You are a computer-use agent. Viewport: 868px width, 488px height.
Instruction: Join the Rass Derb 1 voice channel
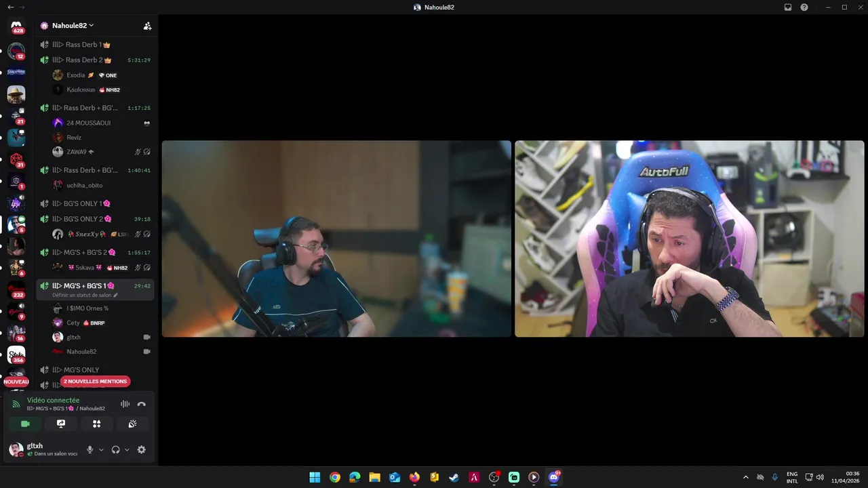coord(95,45)
